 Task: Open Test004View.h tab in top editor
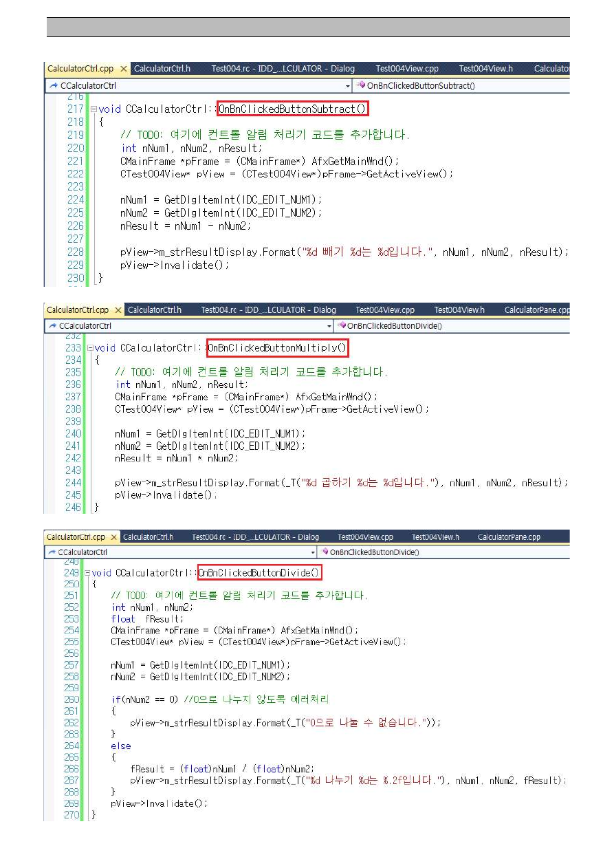(485, 69)
